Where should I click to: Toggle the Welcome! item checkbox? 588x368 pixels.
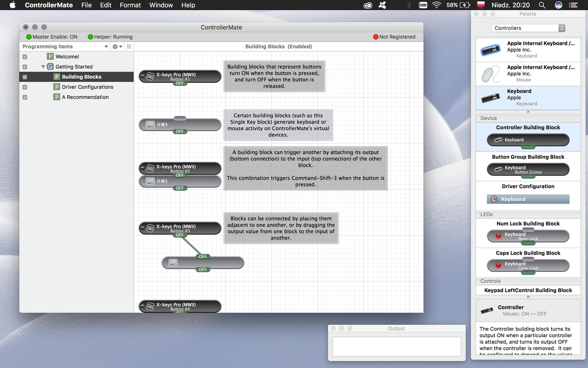[x=25, y=57]
